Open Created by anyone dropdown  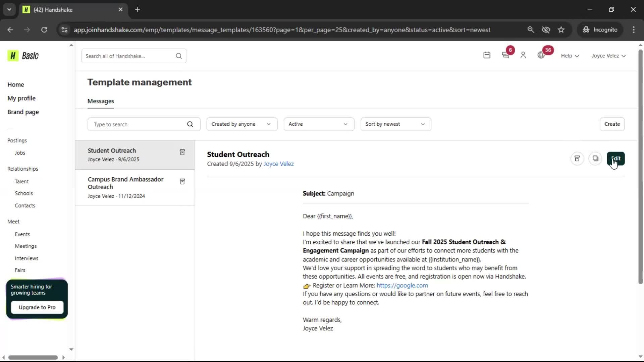(x=242, y=124)
